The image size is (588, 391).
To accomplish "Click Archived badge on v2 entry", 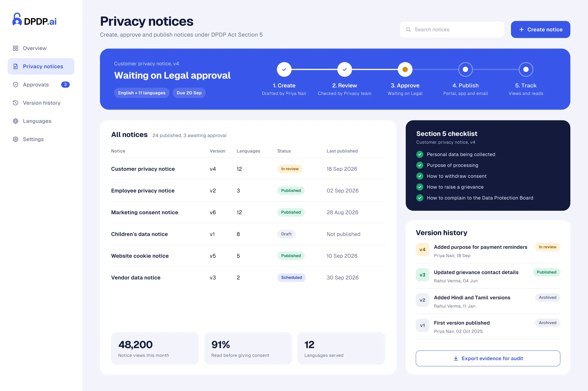I will (x=547, y=298).
